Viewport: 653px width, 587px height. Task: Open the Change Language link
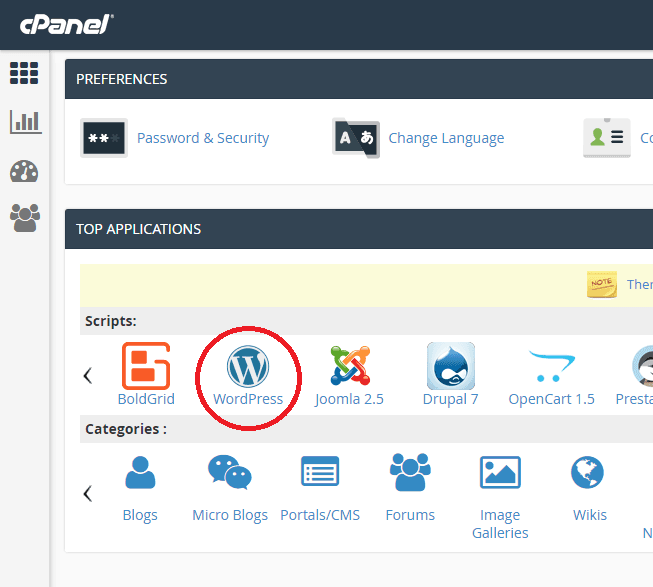[446, 138]
